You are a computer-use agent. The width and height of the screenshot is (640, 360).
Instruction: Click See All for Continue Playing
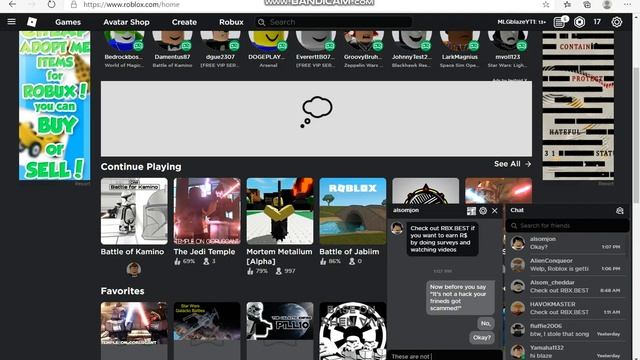point(512,164)
